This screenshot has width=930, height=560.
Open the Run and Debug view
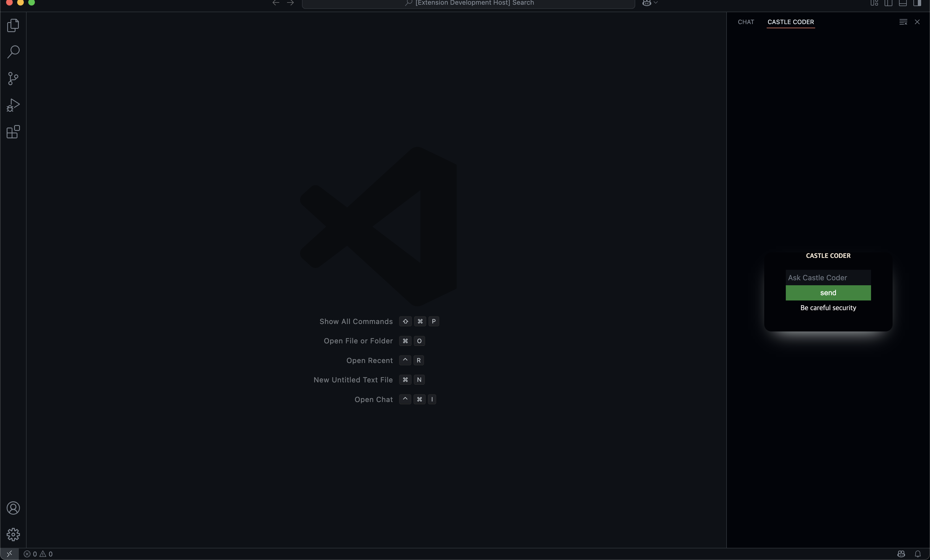pos(13,105)
